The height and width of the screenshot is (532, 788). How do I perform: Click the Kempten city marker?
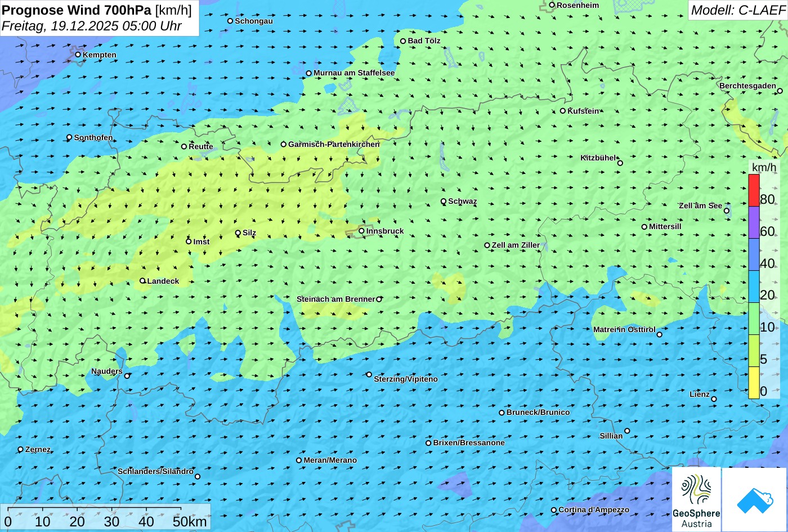78,55
